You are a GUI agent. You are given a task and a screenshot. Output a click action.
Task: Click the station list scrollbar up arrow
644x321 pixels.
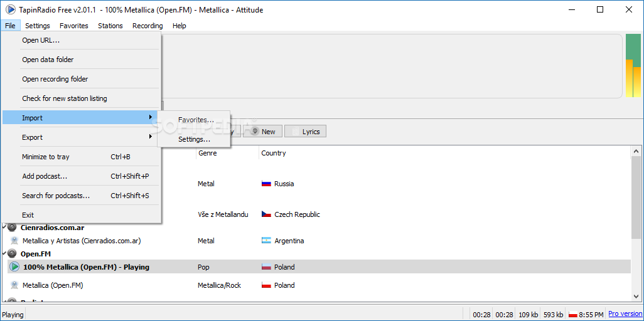pos(636,152)
